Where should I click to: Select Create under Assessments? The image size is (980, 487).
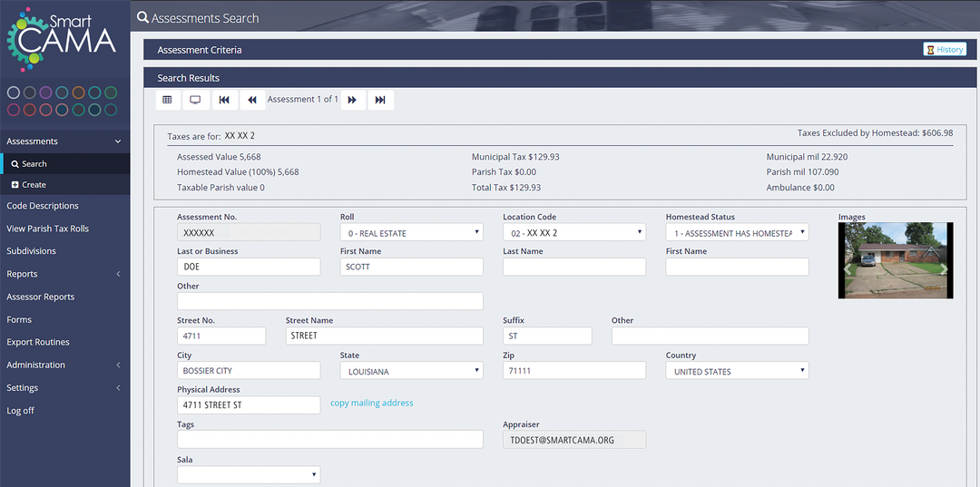(34, 185)
